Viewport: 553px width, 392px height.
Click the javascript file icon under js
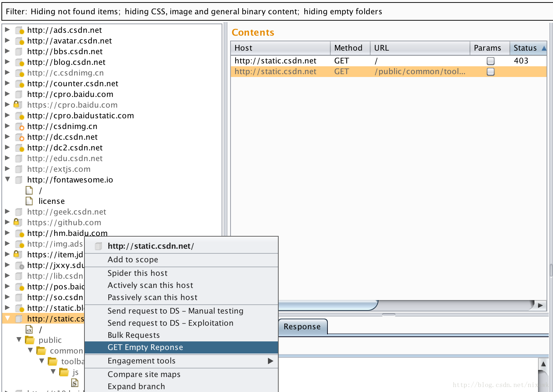(75, 383)
